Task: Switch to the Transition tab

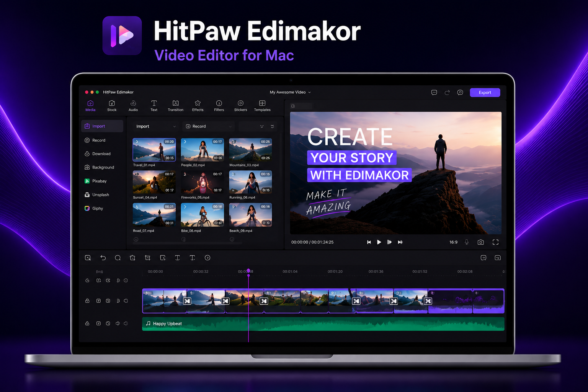Action: point(175,106)
